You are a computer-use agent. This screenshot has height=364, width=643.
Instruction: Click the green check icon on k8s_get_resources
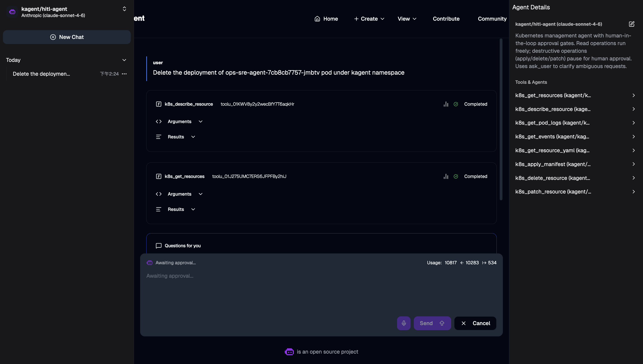click(x=456, y=176)
